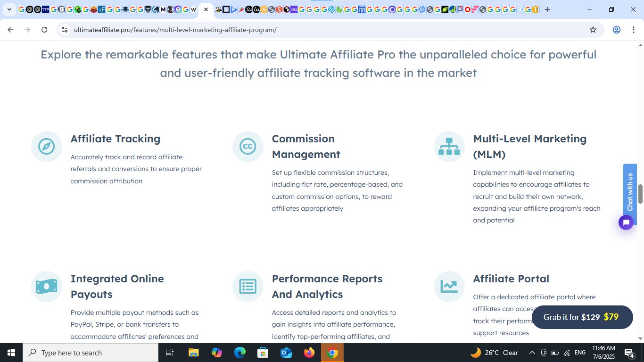Click the Performance Reports And Analytics heading
The width and height of the screenshot is (644, 362).
(327, 287)
